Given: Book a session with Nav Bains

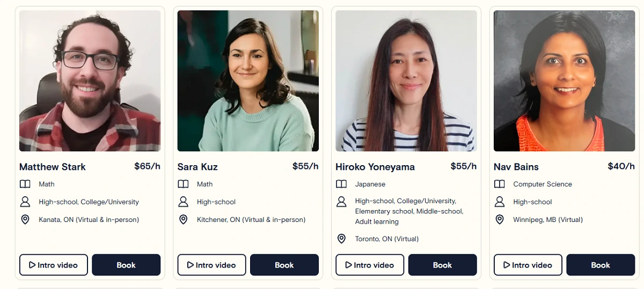Looking at the screenshot, I should tap(601, 265).
